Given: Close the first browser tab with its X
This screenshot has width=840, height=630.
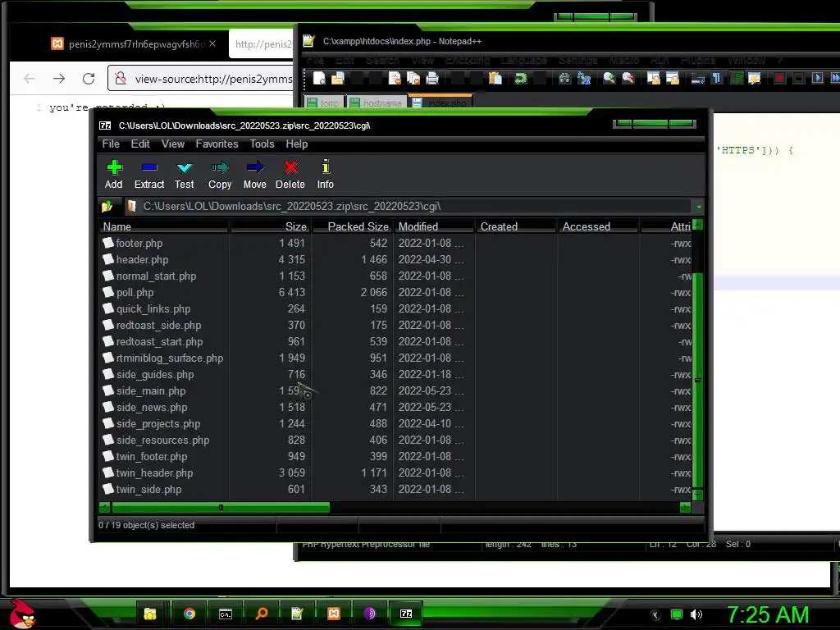Looking at the screenshot, I should click(212, 44).
